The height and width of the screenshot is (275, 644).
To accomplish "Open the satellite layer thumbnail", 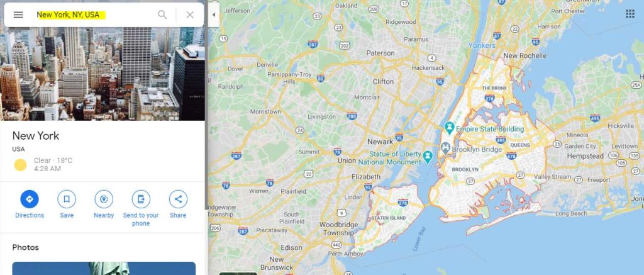I will (x=238, y=273).
